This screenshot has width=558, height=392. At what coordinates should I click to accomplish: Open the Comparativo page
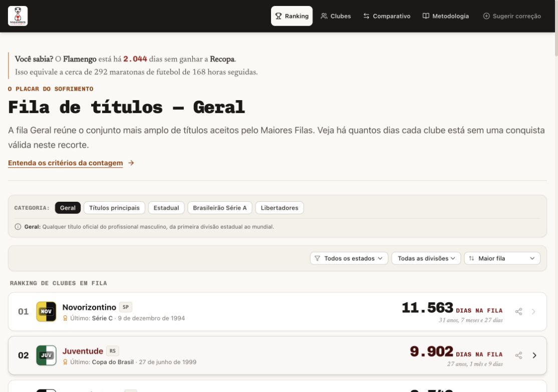pos(387,16)
